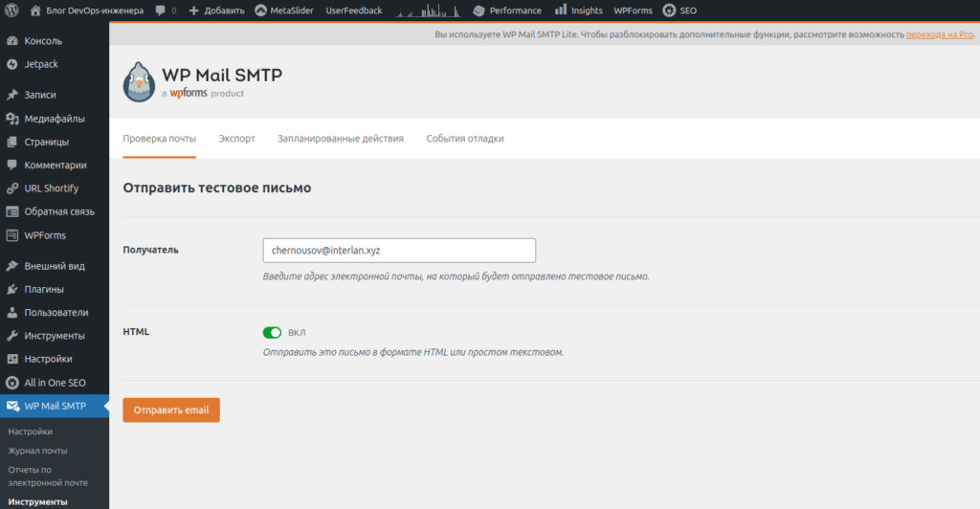Click the WordPress logo icon in admin bar
This screenshot has width=980, height=509.
tap(12, 11)
